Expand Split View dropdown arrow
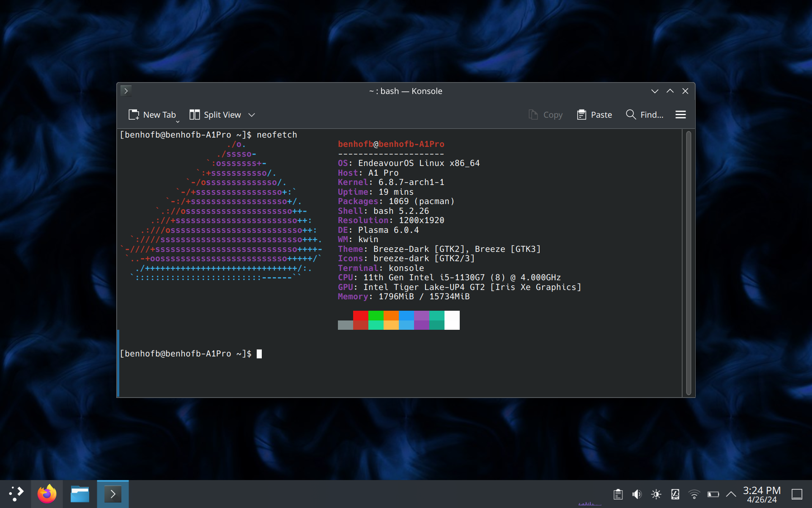 point(252,115)
